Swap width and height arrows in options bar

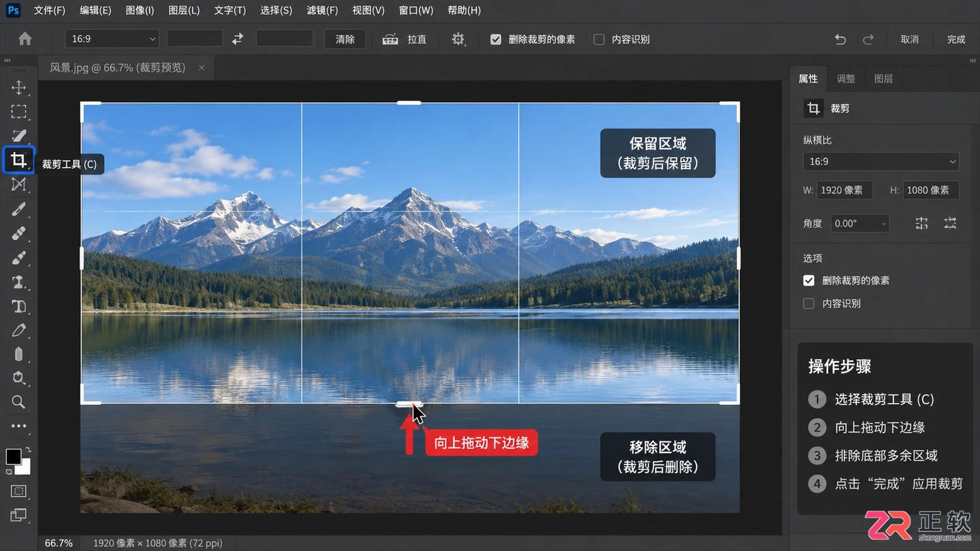(238, 39)
